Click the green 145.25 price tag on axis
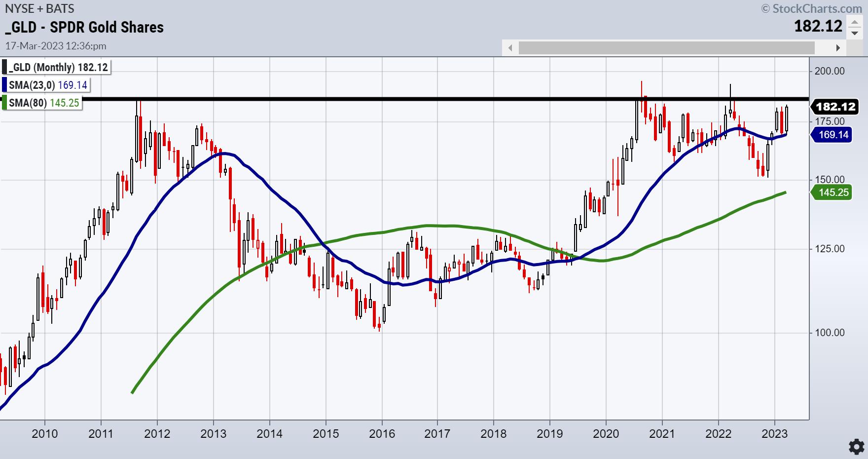 click(833, 192)
